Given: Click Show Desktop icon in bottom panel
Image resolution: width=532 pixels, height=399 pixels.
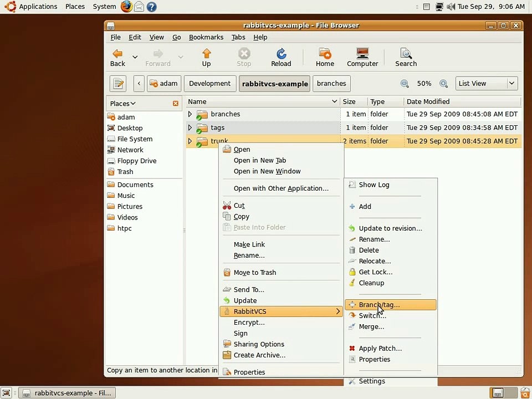Looking at the screenshot, I should [x=7, y=393].
